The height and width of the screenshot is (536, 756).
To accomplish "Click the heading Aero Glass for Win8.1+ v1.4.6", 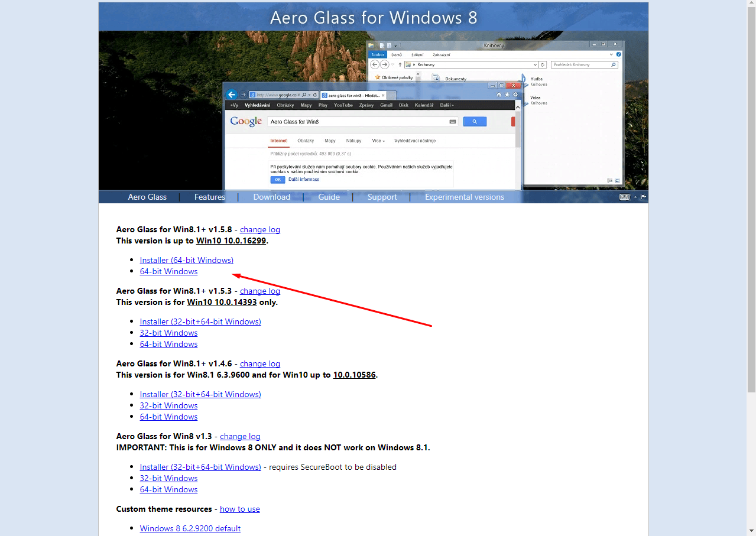I will pos(174,363).
